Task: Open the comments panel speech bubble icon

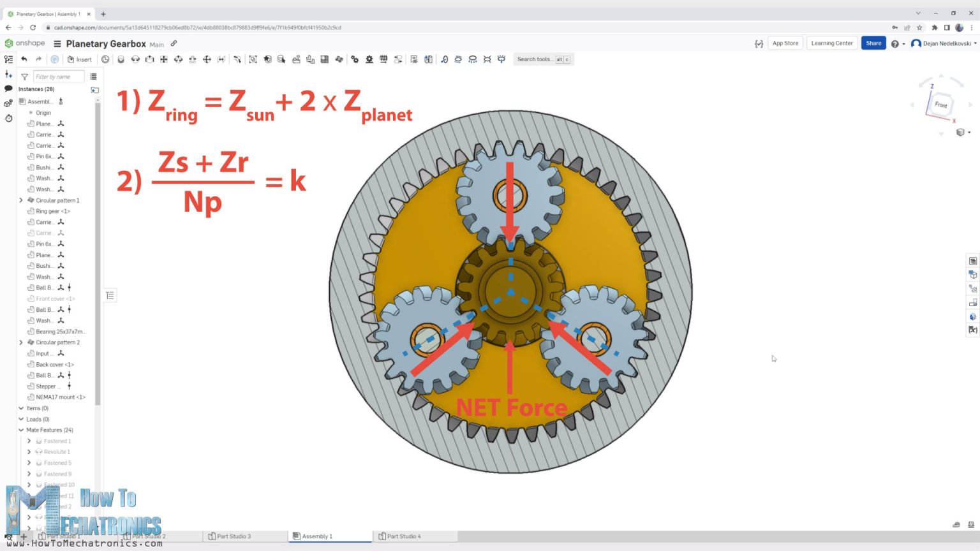Action: (9, 88)
